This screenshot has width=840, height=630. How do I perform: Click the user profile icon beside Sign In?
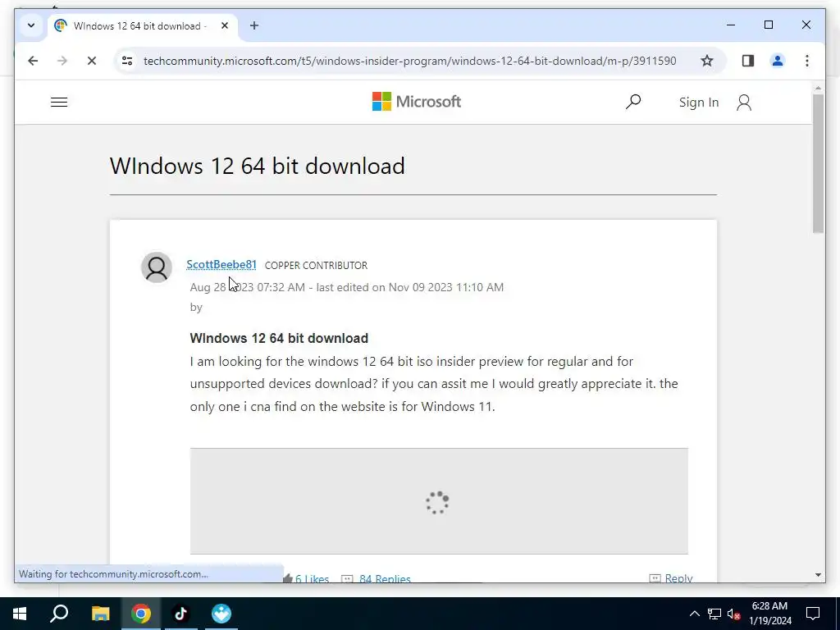[x=743, y=103]
